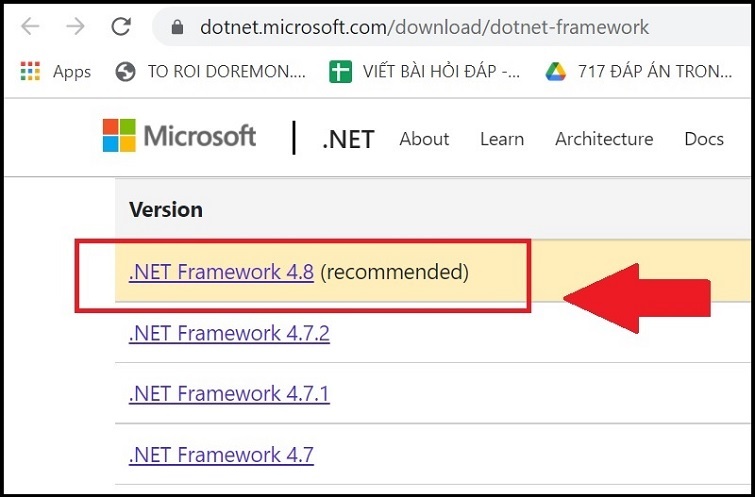Viewport: 755px width, 497px height.
Task: Click the Microsoft logo
Action: click(180, 137)
